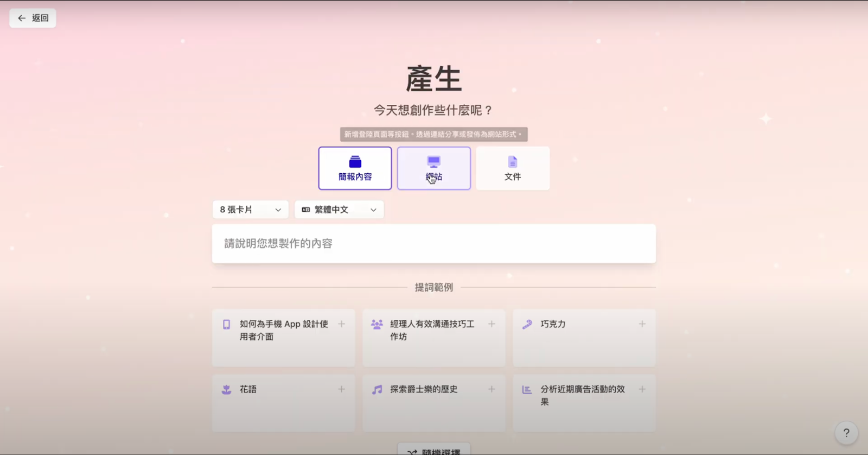Click plus icon on the 手機 App prompt card
This screenshot has width=868, height=455.
coord(342,324)
